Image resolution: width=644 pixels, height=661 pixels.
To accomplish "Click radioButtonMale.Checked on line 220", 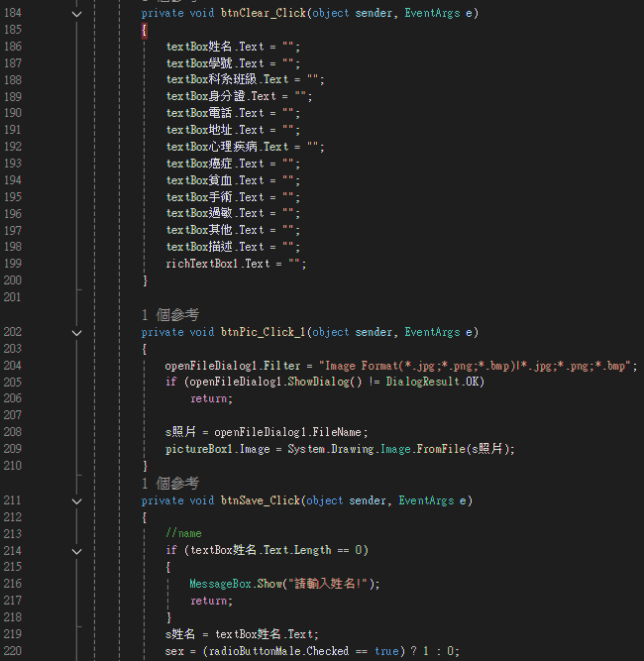I will click(278, 651).
